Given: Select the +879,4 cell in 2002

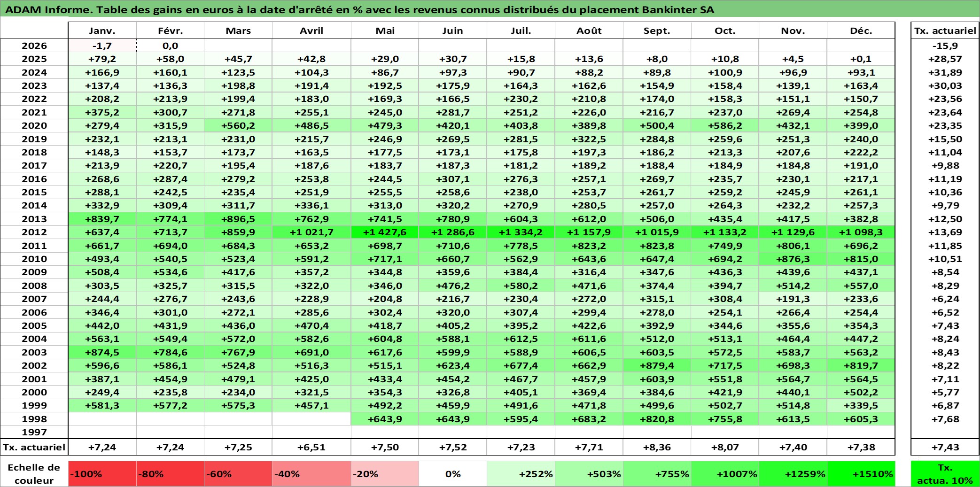Looking at the screenshot, I should [657, 365].
